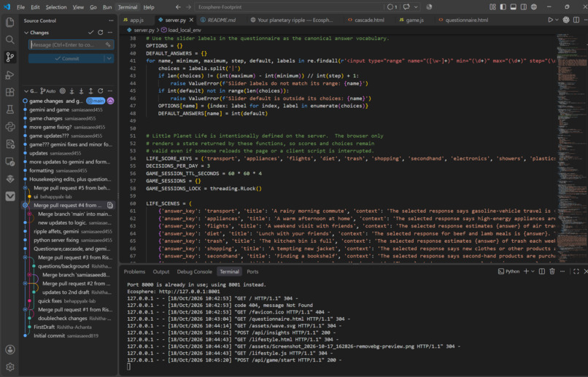Screen dimensions: 588x377
Task: Open the Terminal menu
Action: 127,7
